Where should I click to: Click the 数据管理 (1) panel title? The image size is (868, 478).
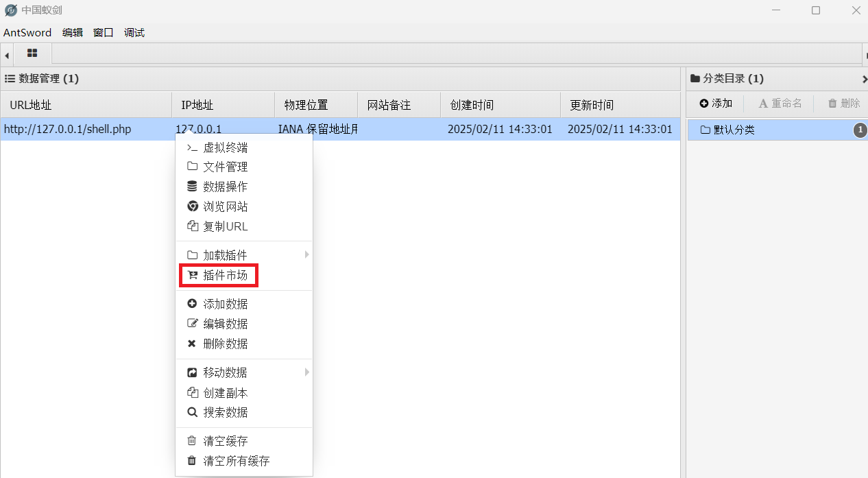click(49, 79)
